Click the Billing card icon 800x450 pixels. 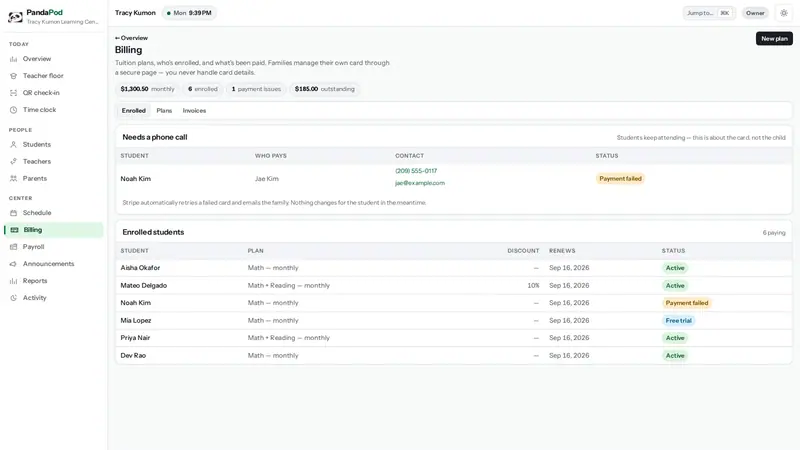click(x=14, y=230)
